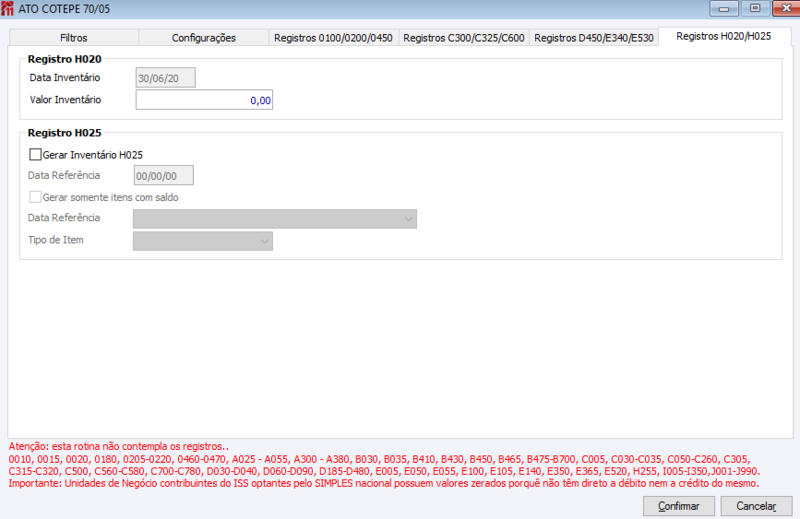800x519 pixels.
Task: Click the H025 Data Referência date field
Action: coord(163,176)
